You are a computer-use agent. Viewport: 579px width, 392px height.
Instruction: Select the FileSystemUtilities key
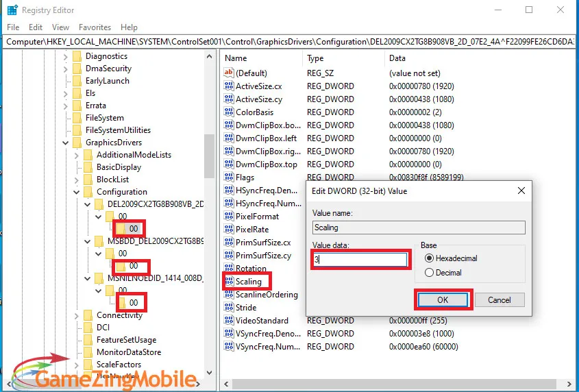[x=118, y=130]
